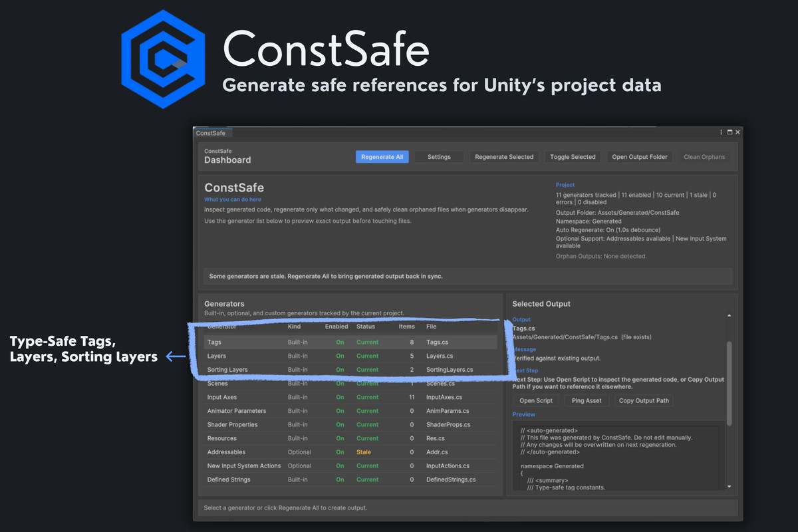Screen dimensions: 798x532
Task: Click the InputAxes.cs file cell
Action: point(444,397)
